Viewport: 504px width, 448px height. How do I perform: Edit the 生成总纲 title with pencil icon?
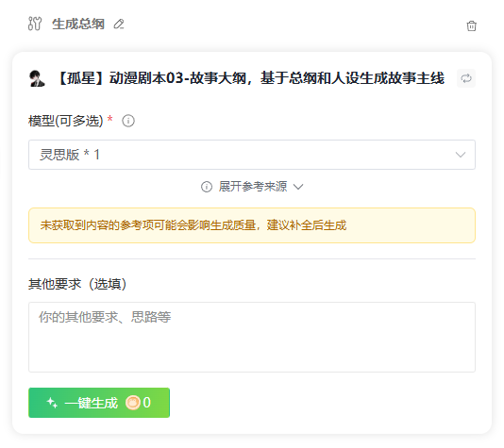click(119, 25)
